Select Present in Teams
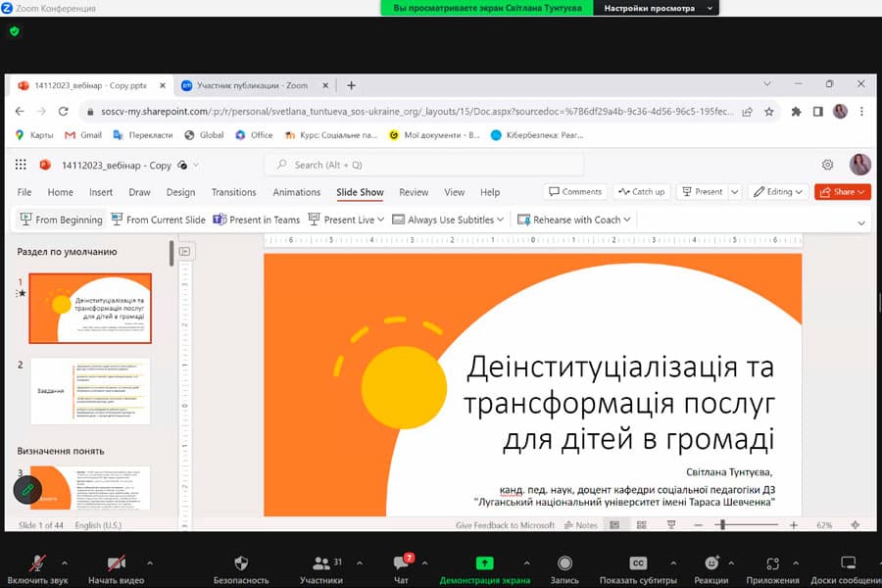The image size is (882, 588). pos(256,220)
